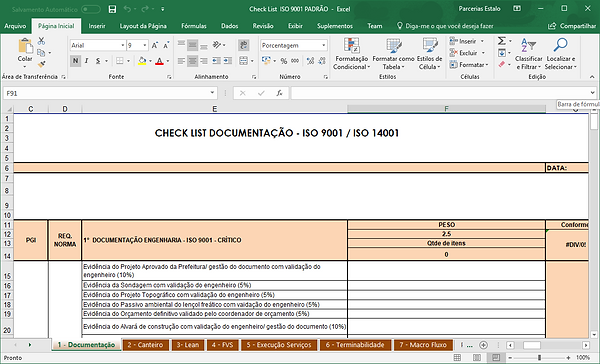Open Estilos de Célula menu
Screen dimensions: 600x364
click(x=429, y=54)
